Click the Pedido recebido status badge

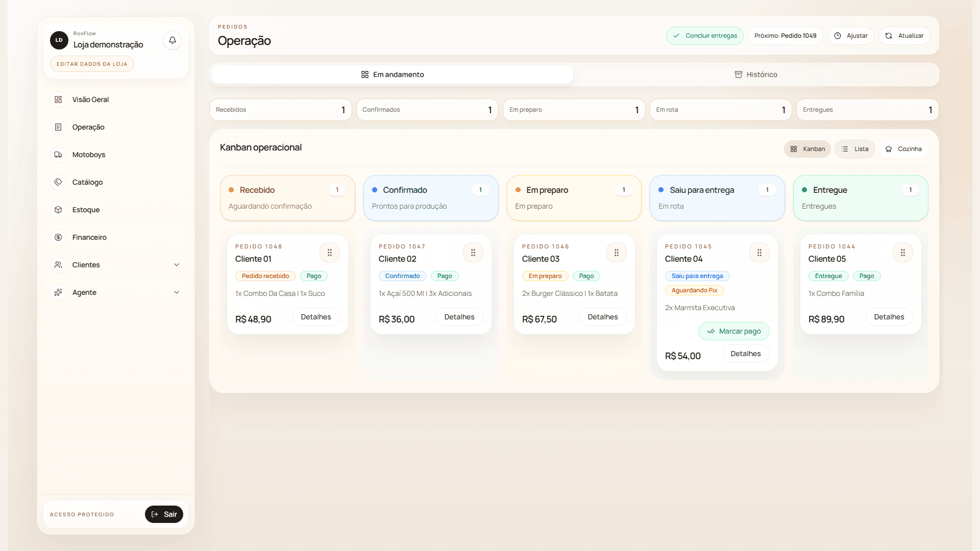265,276
